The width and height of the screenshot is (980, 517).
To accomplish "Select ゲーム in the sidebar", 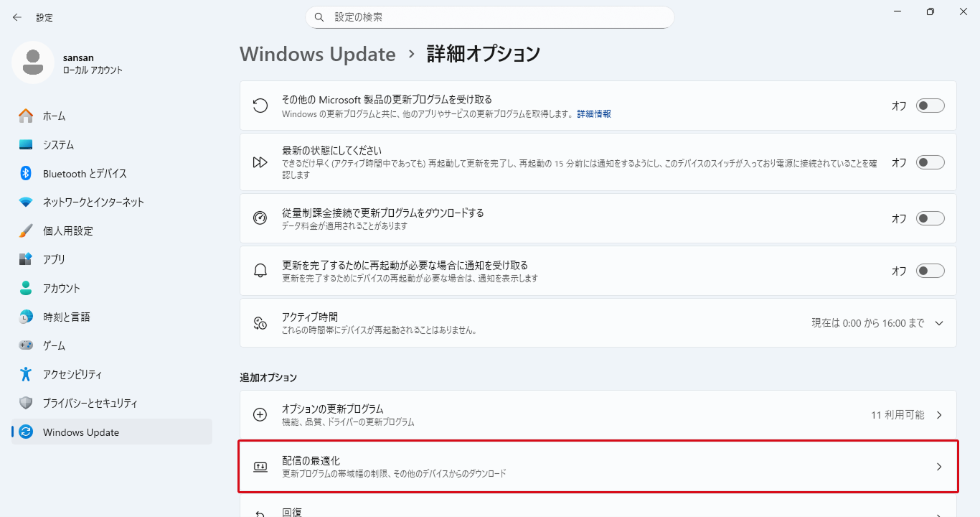I will click(x=112, y=345).
